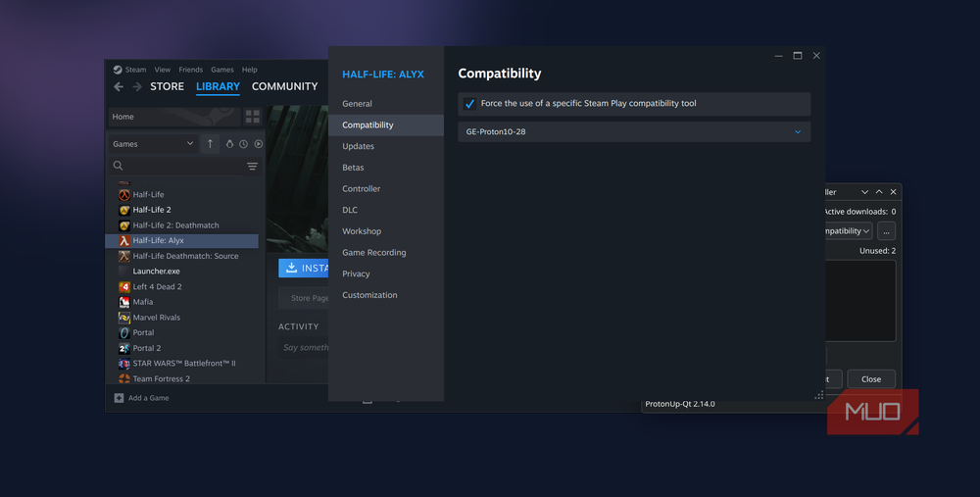Click the Portal 2 game icon
The height and width of the screenshot is (497, 980).
124,348
